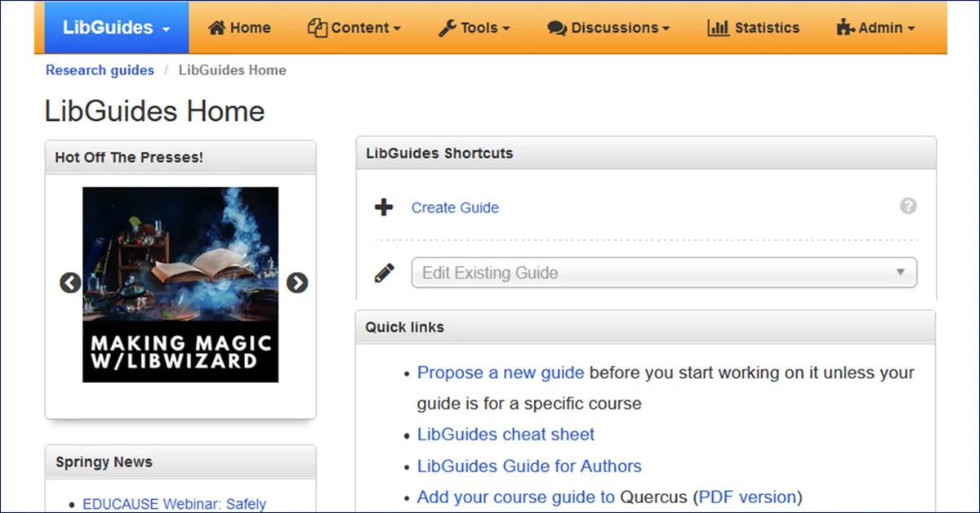Click the pencil icon beside Edit Existing Guide
This screenshot has height=513, width=980.
[x=384, y=273]
